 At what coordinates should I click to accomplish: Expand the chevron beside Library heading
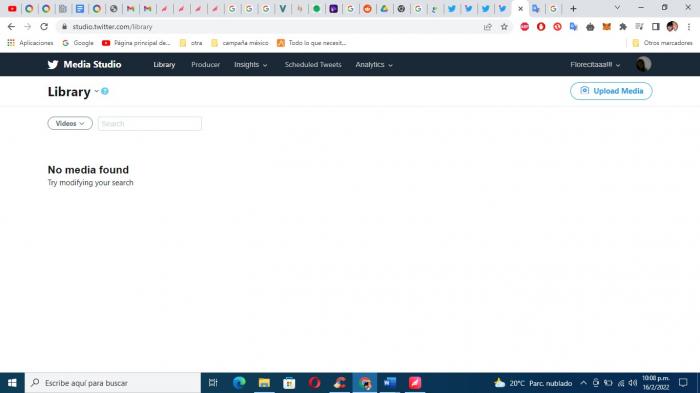96,91
